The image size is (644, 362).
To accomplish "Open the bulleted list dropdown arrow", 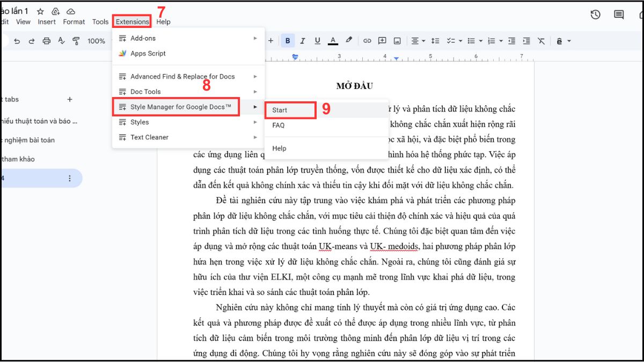I will 481,41.
